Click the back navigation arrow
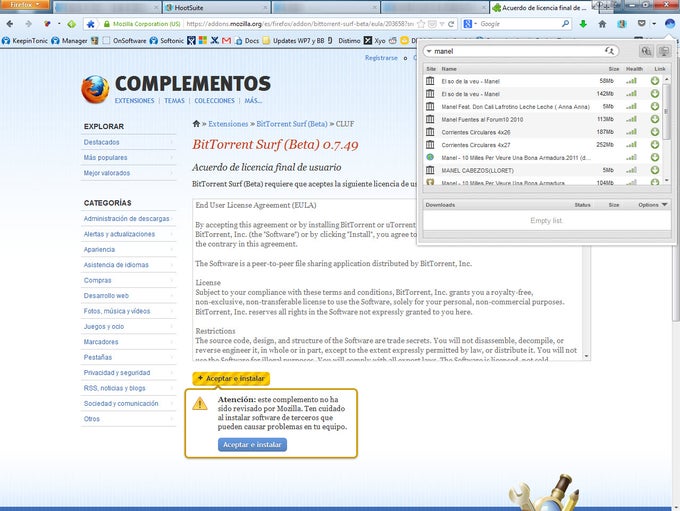 (10, 24)
